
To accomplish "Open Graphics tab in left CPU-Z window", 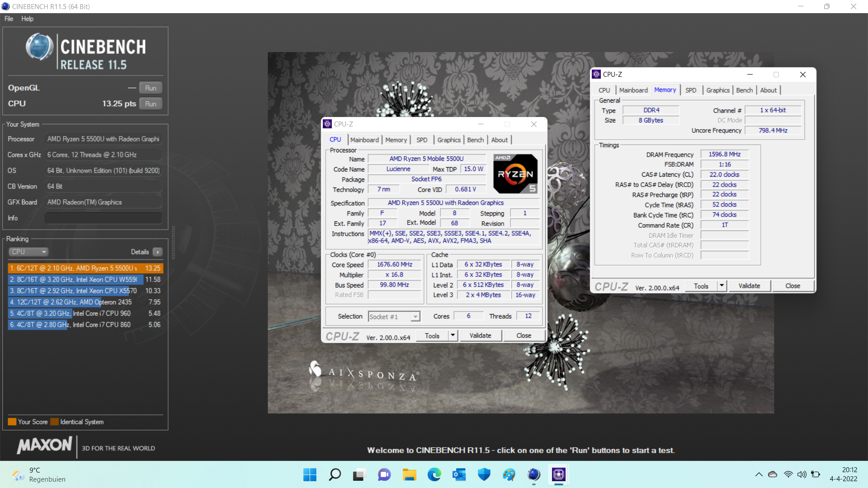I will (449, 140).
